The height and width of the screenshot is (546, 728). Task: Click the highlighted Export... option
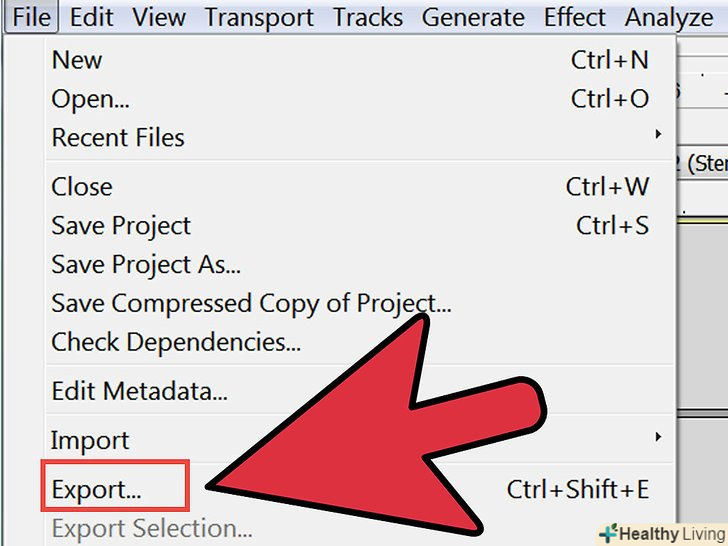97,490
